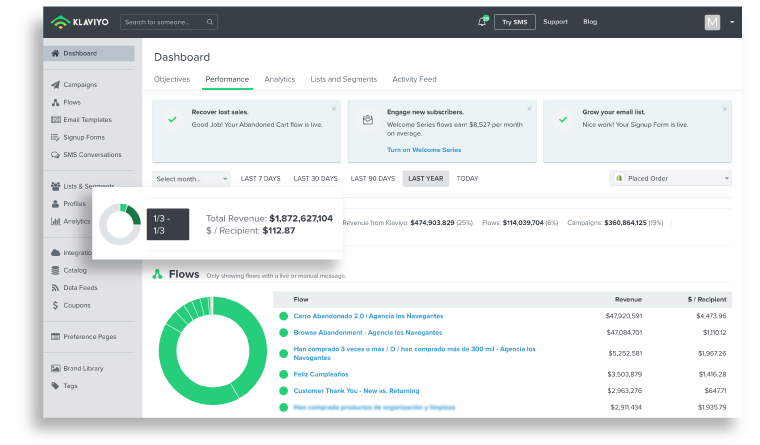The height and width of the screenshot is (445, 760).
Task: Click green dot beside Feliz Cumpleaños
Action: tap(284, 374)
